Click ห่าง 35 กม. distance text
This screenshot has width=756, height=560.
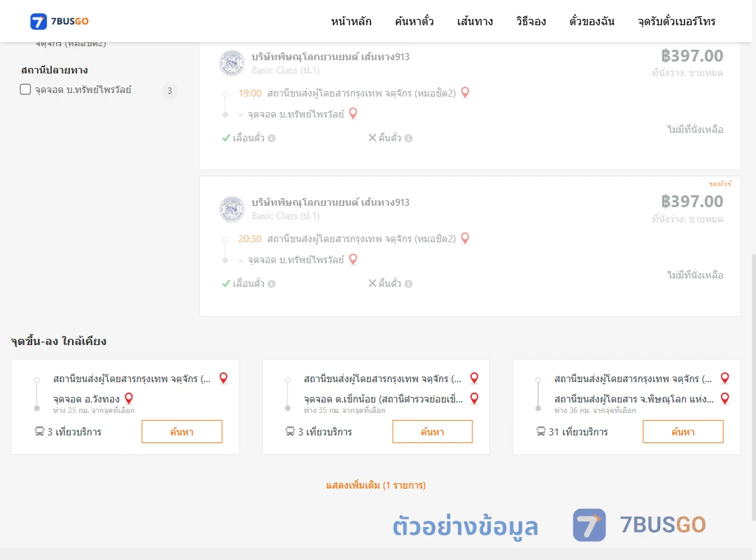(x=344, y=410)
